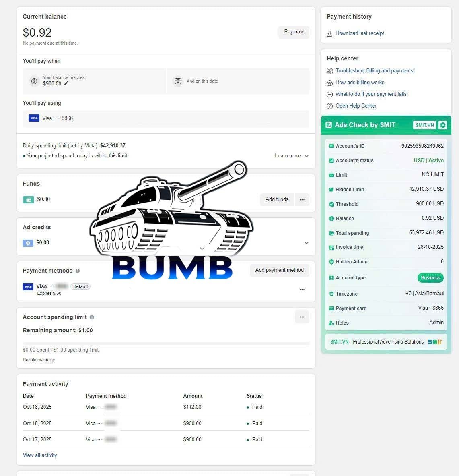Click the How ads billing works icon
Screen dimensions: 459x476
click(x=329, y=83)
